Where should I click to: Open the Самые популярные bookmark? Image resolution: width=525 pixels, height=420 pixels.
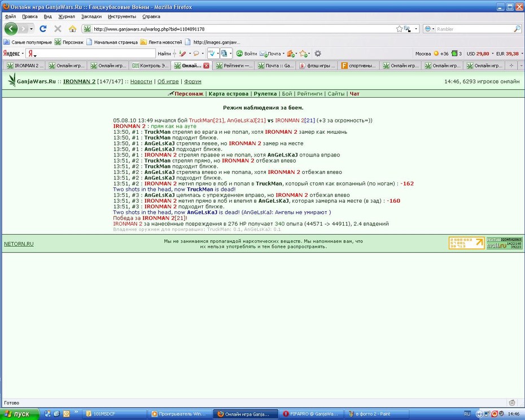pyautogui.click(x=28, y=42)
